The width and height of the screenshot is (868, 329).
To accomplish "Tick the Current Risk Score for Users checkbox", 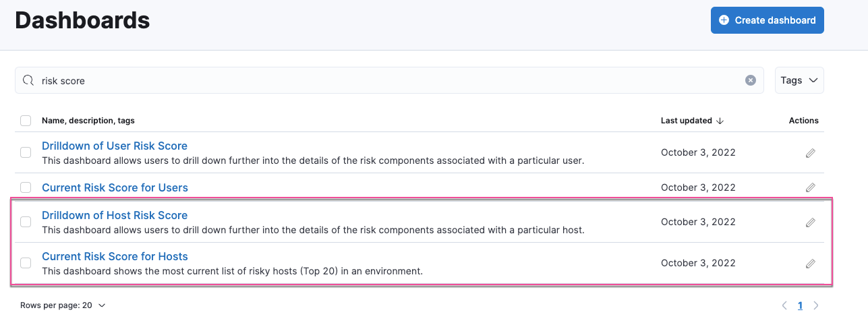I will [x=26, y=187].
